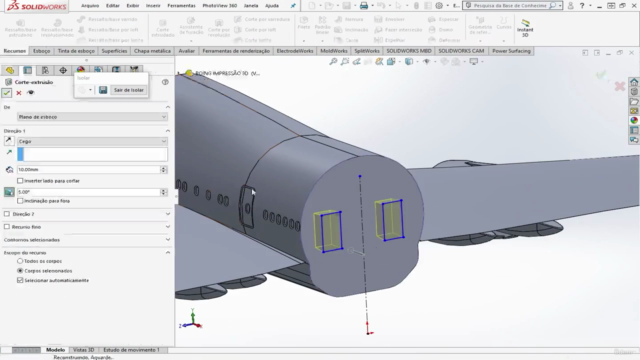Open Display Style cube dropdown
Viewport: 640px width, 360px height.
[x=409, y=62]
